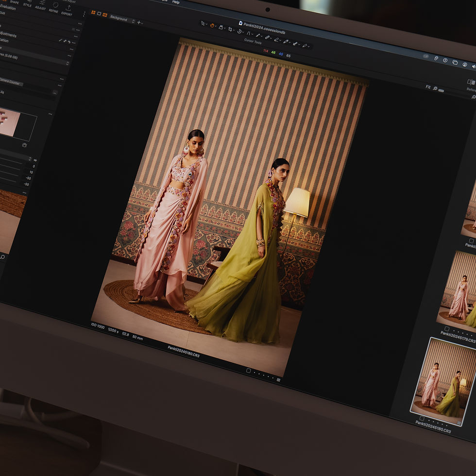Select the Crop cursor tool
Screen dimensions: 476x476
[x=230, y=29]
